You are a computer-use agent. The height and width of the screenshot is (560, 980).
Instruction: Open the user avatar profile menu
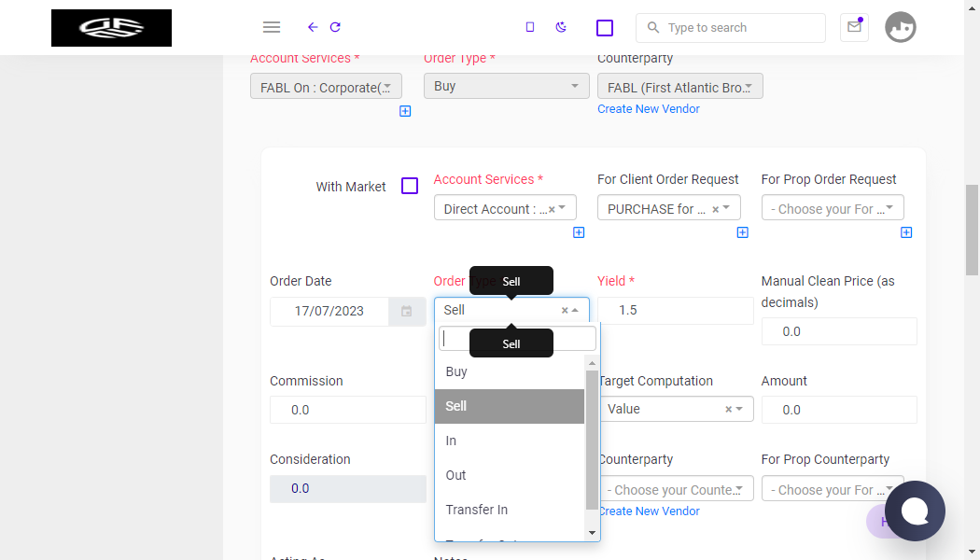click(x=900, y=27)
